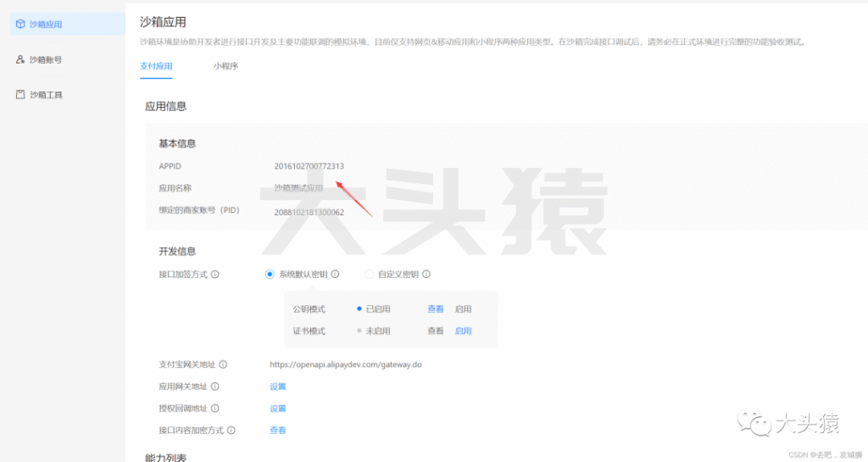Switch to the 小程序 tab
The width and height of the screenshot is (868, 462).
click(225, 66)
